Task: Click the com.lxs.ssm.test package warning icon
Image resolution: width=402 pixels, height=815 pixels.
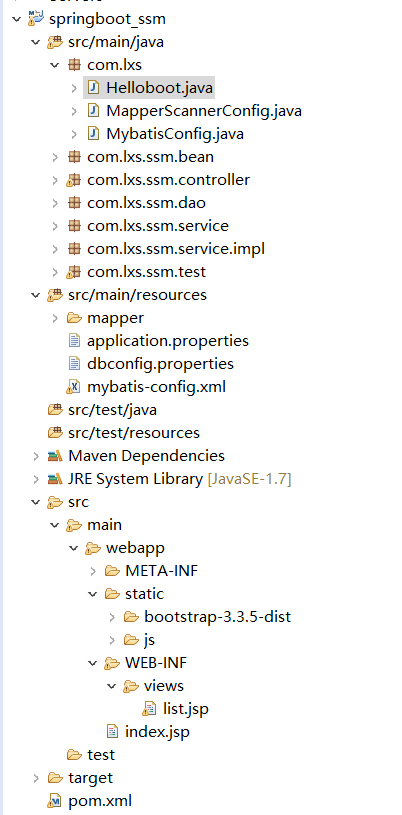Action: click(x=74, y=272)
